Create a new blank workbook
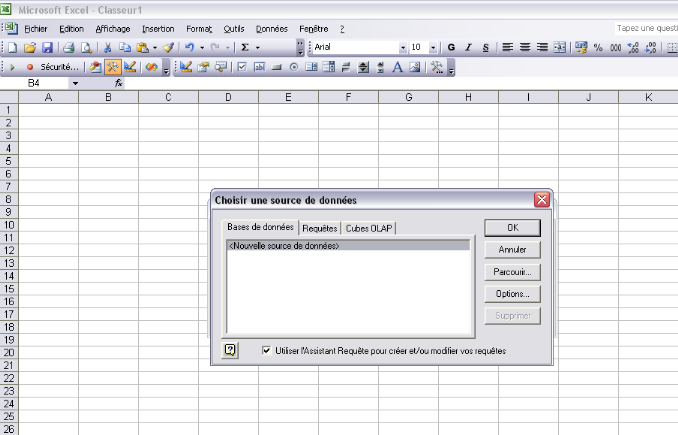Viewport: 678px width, 435px height. (12, 48)
